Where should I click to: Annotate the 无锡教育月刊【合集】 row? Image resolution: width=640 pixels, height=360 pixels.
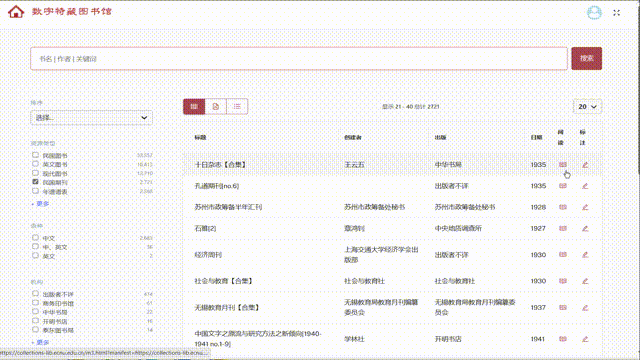coord(585,307)
